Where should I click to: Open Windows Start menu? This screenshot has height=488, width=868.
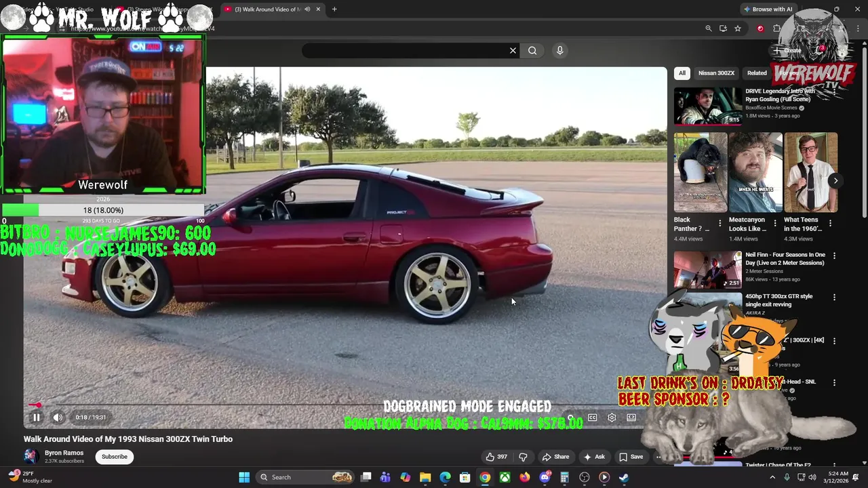coord(244,477)
